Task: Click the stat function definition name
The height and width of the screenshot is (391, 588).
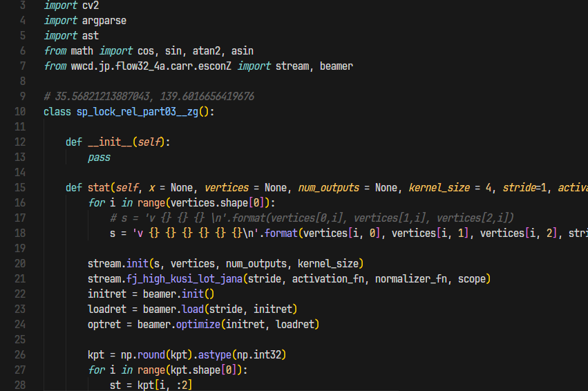Action: click(x=98, y=187)
